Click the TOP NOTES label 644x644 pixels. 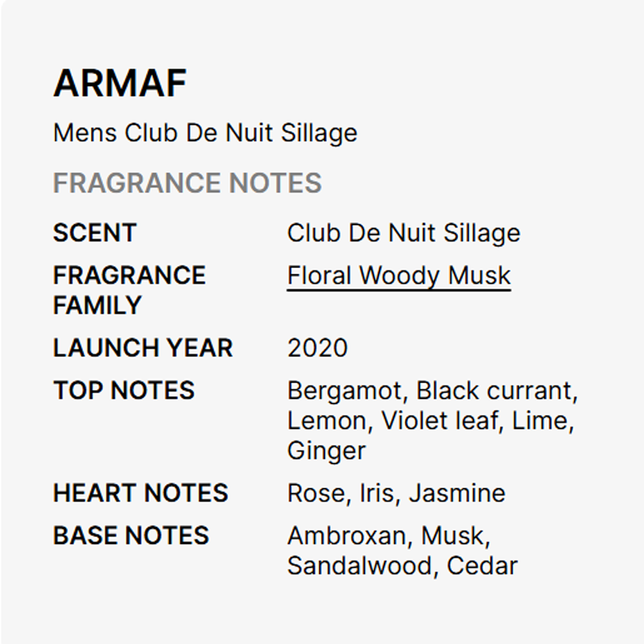pos(123,391)
